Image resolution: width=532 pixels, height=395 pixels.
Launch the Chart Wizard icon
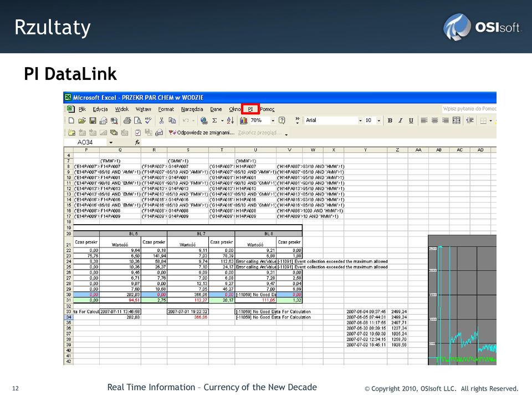244,120
